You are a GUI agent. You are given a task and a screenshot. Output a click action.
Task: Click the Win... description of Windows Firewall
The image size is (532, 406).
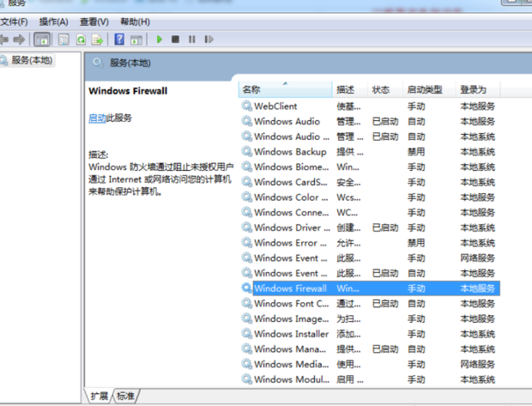pyautogui.click(x=348, y=288)
